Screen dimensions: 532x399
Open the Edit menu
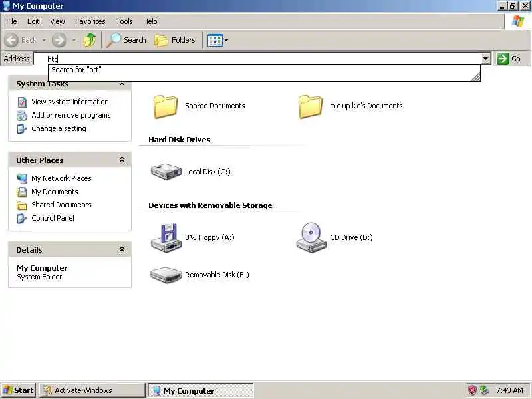click(x=33, y=21)
